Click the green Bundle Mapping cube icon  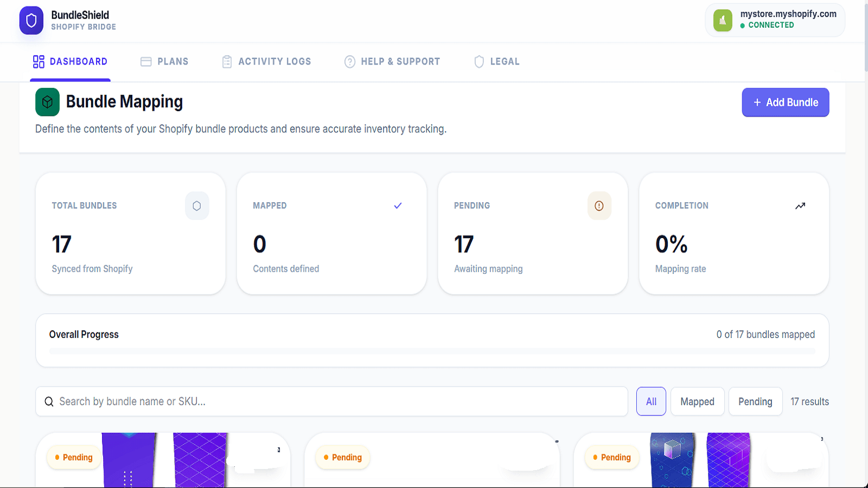47,102
